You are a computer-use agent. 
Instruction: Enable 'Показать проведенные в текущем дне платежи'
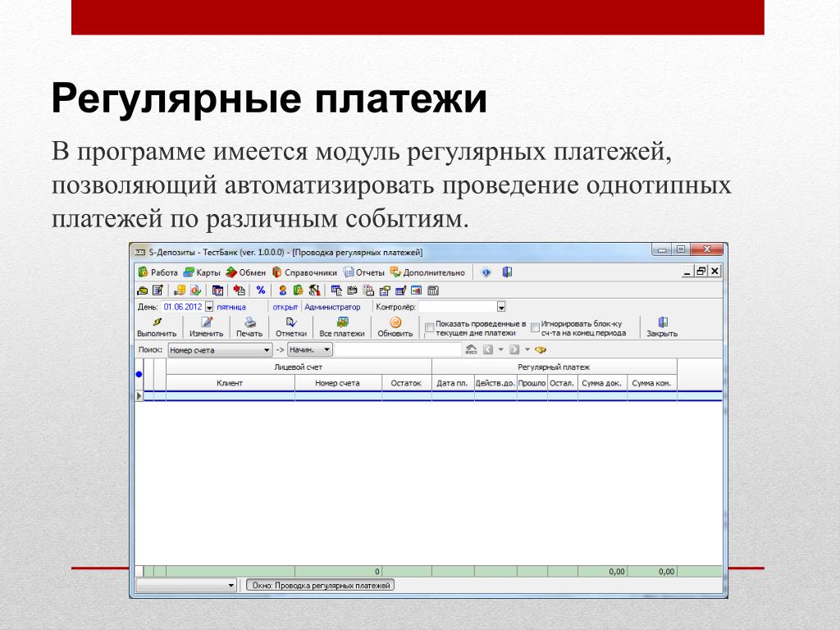pos(429,328)
